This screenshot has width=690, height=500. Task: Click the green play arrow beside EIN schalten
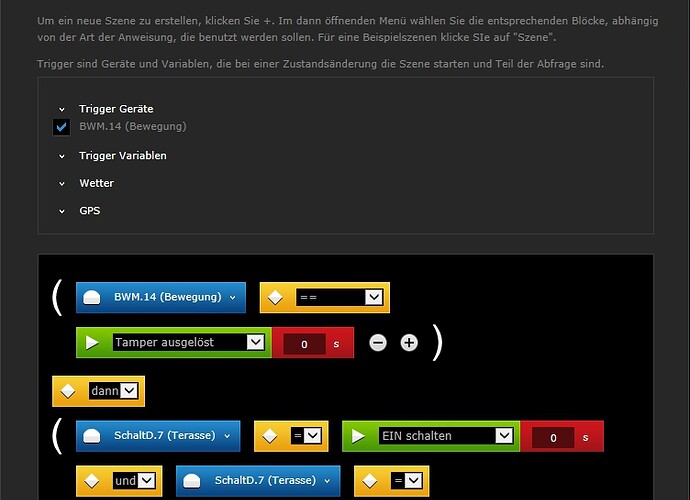pos(358,436)
